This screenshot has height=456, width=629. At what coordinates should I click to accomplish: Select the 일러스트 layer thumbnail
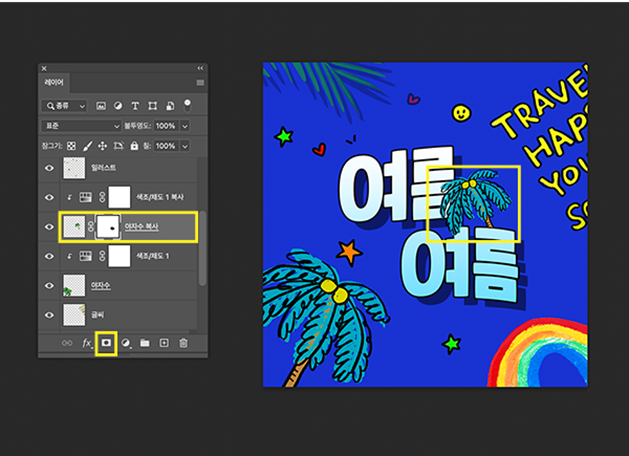(74, 168)
